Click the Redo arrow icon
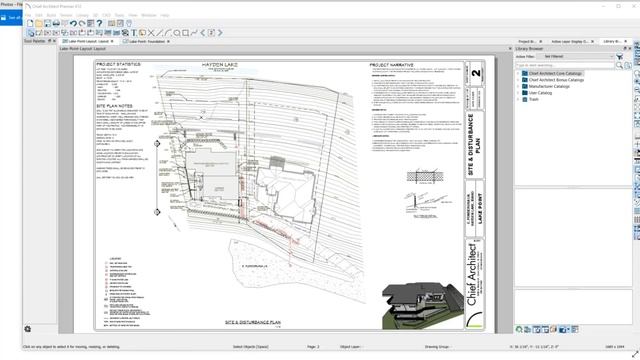The image size is (640, 360). (82, 24)
